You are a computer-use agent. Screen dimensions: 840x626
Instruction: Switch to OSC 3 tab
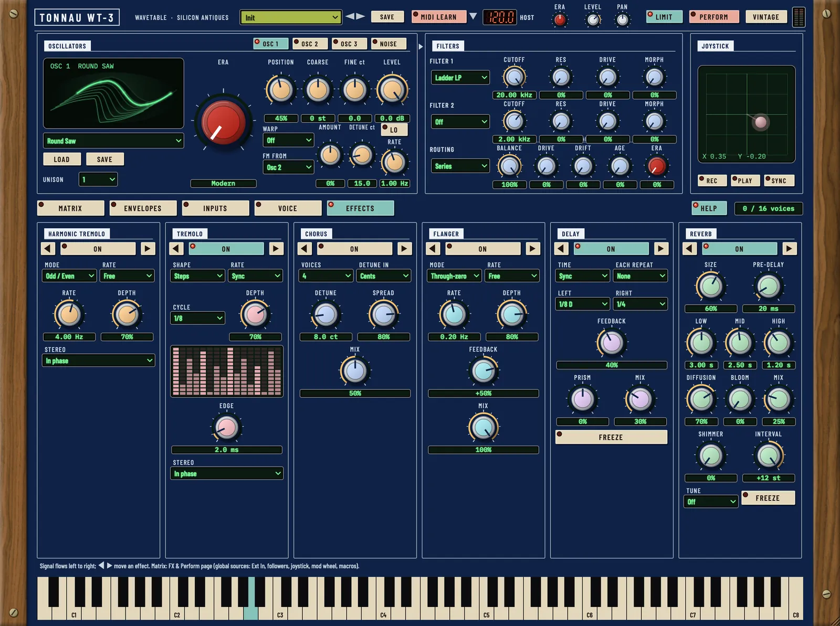coord(349,44)
